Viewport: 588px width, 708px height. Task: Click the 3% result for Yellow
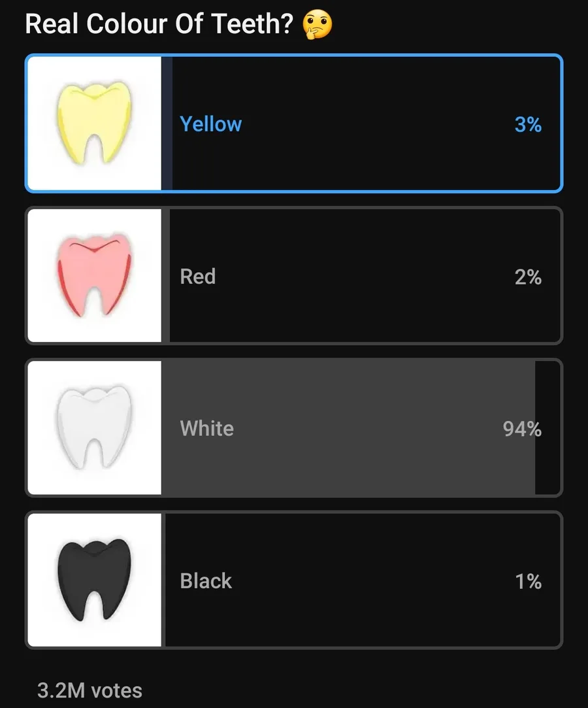(x=528, y=124)
